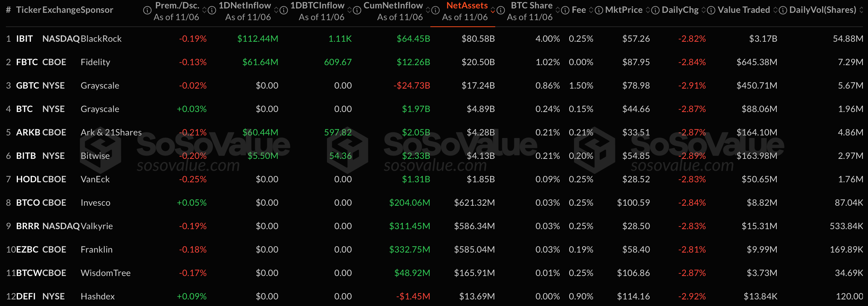The height and width of the screenshot is (306, 868).
Task: Click sort arrows after DailyChg
Action: pyautogui.click(x=703, y=10)
